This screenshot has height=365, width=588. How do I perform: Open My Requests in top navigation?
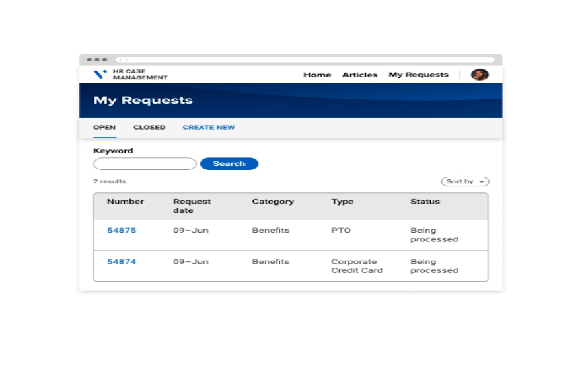[x=418, y=75]
